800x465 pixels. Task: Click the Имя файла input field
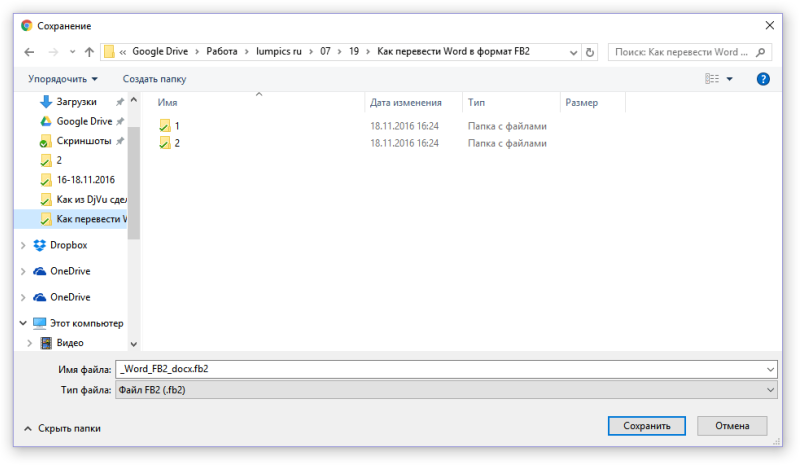[439, 369]
